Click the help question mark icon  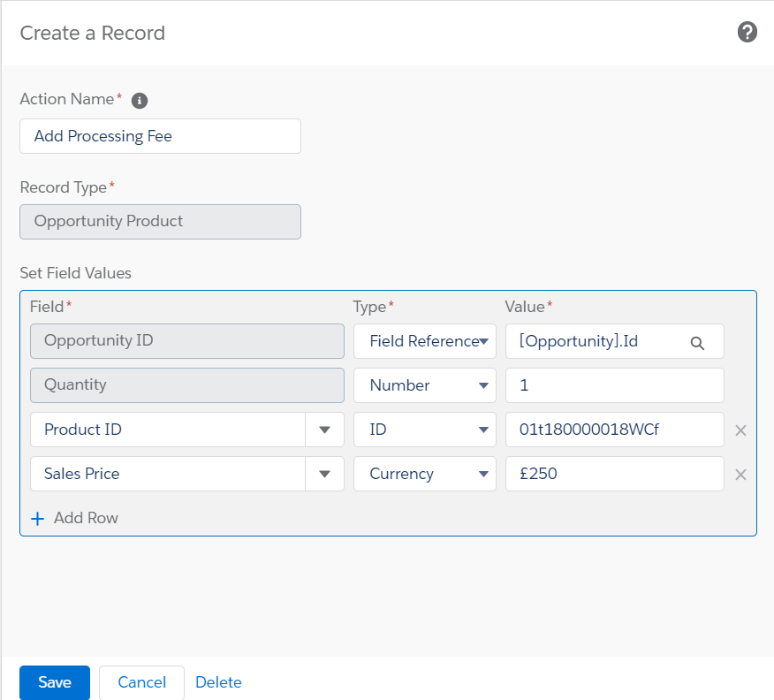[x=747, y=33]
